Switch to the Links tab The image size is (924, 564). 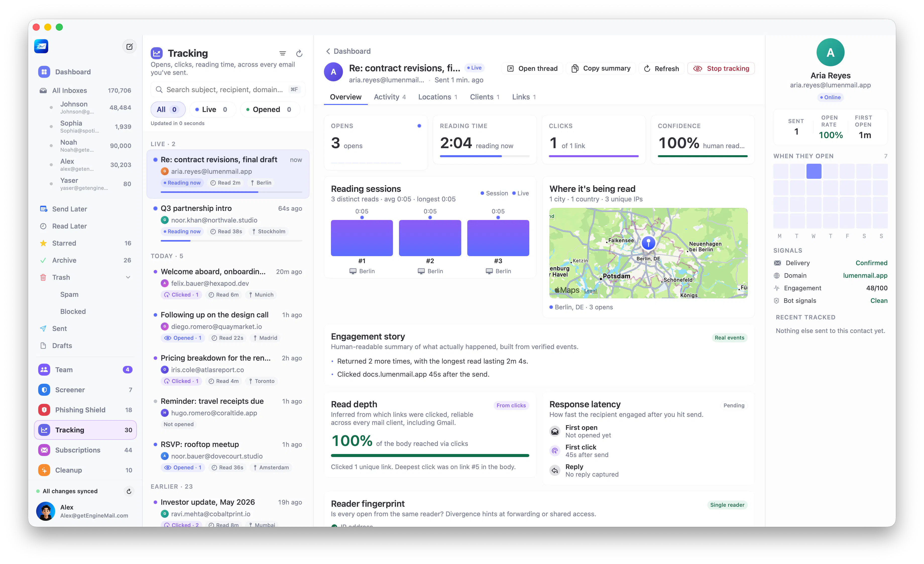pos(524,97)
